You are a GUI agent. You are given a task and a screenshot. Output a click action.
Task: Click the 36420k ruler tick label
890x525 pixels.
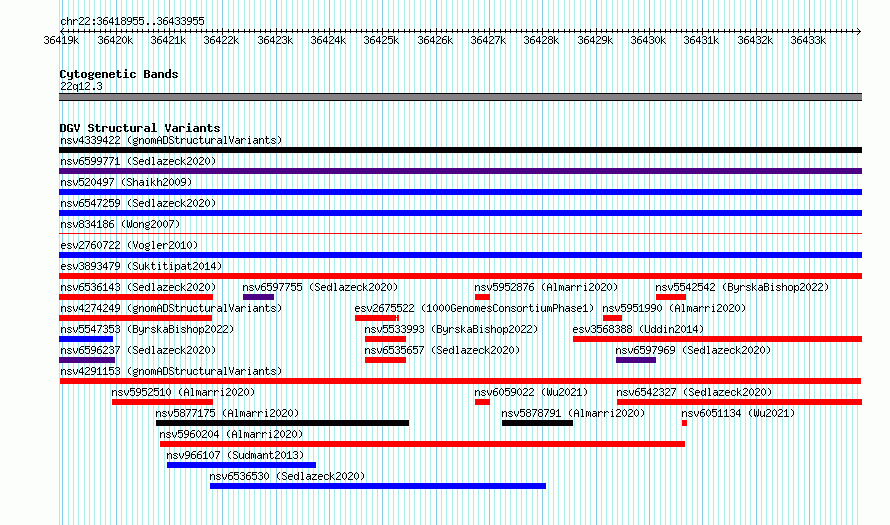115,40
